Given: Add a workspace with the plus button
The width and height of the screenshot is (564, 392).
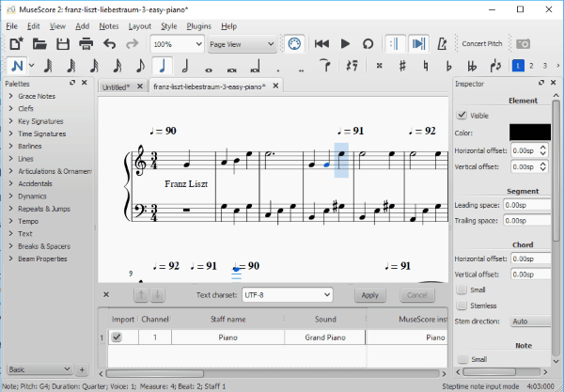Looking at the screenshot, I should (82, 369).
